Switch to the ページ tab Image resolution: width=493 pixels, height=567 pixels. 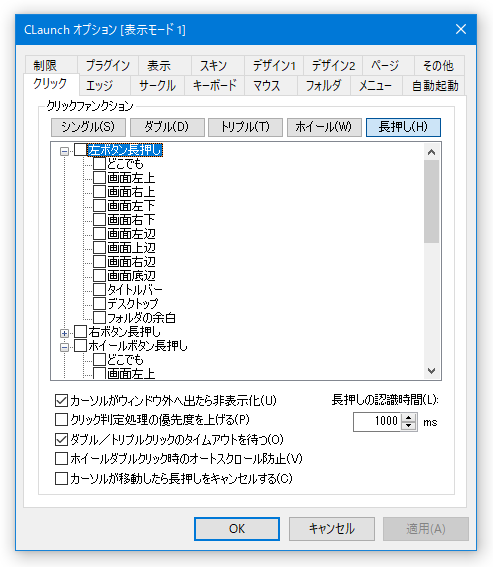click(x=388, y=65)
